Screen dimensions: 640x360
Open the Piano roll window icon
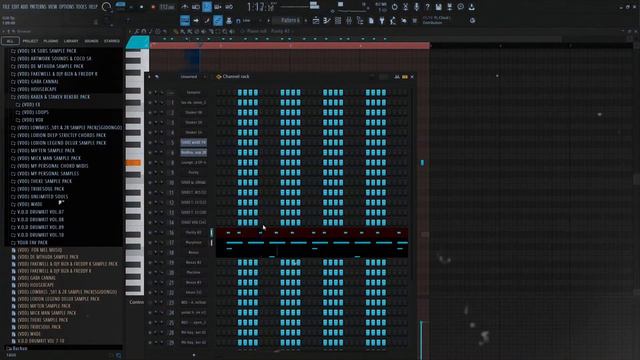coord(327,20)
